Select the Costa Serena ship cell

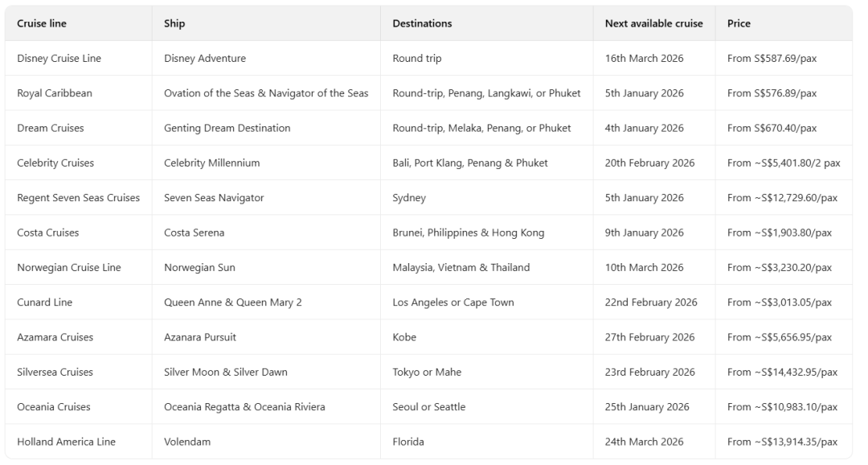coord(194,232)
